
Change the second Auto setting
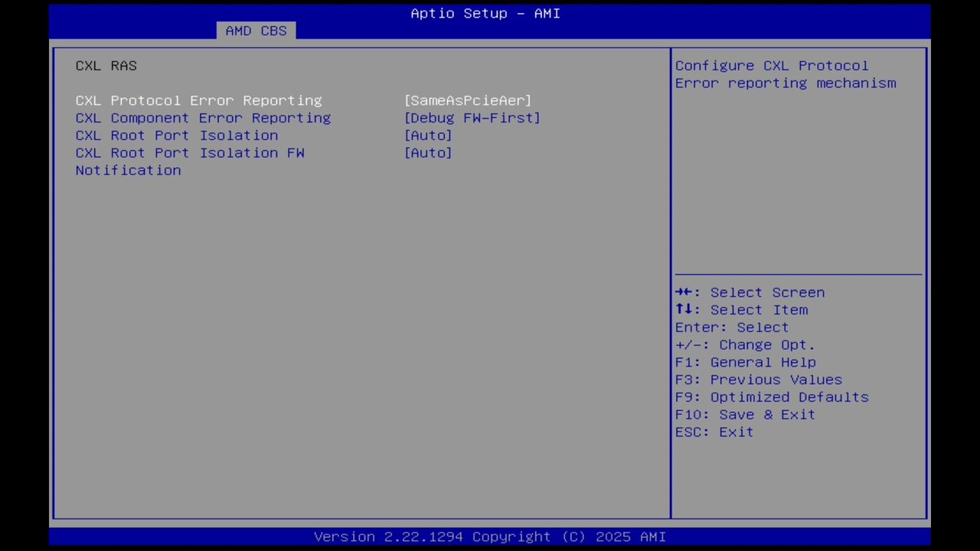(x=428, y=152)
